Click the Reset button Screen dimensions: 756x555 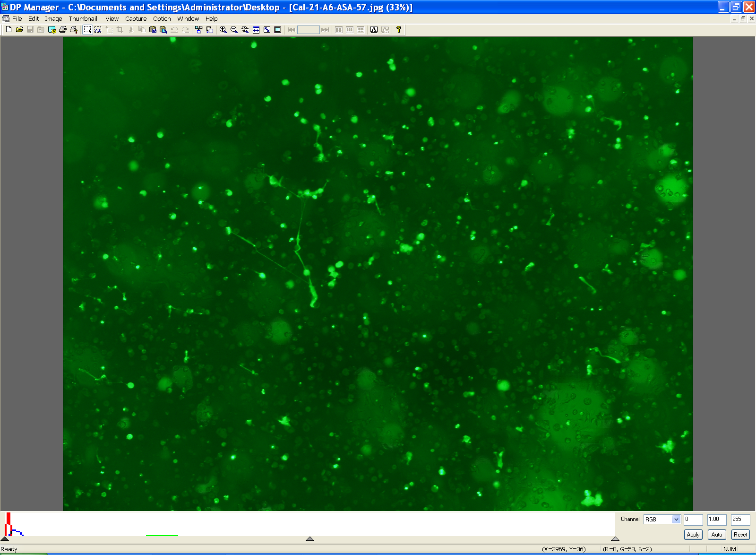point(740,535)
